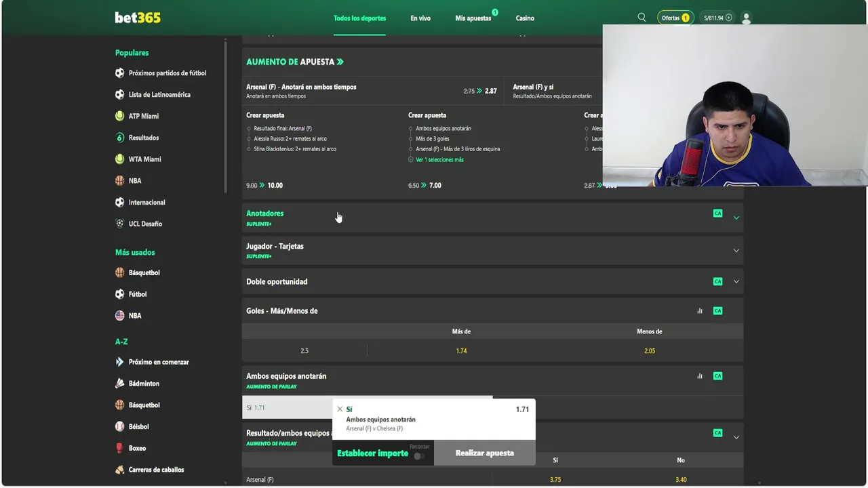
Task: Open Béisbol in the A-Z list
Action: tap(138, 427)
